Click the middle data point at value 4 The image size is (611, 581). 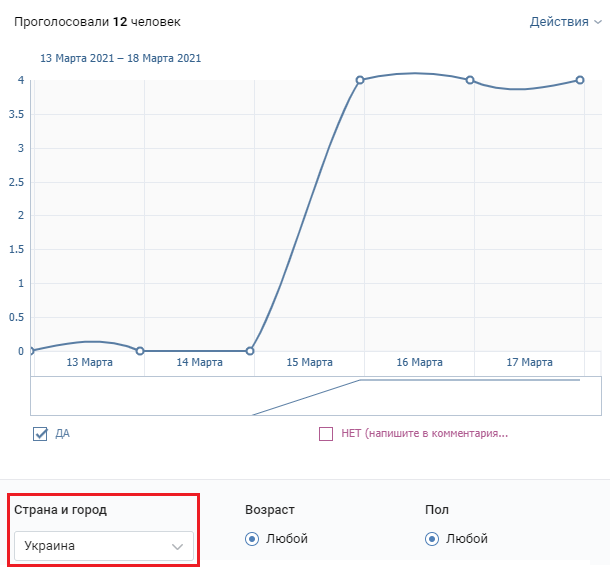click(x=470, y=80)
